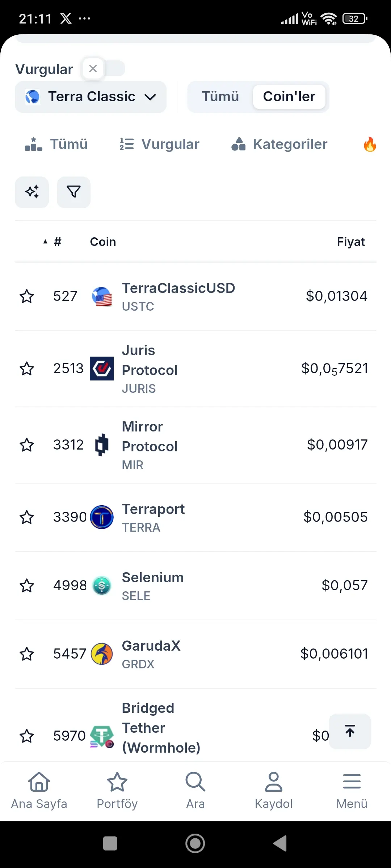
Task: Select the Tümü segment option
Action: click(x=220, y=97)
